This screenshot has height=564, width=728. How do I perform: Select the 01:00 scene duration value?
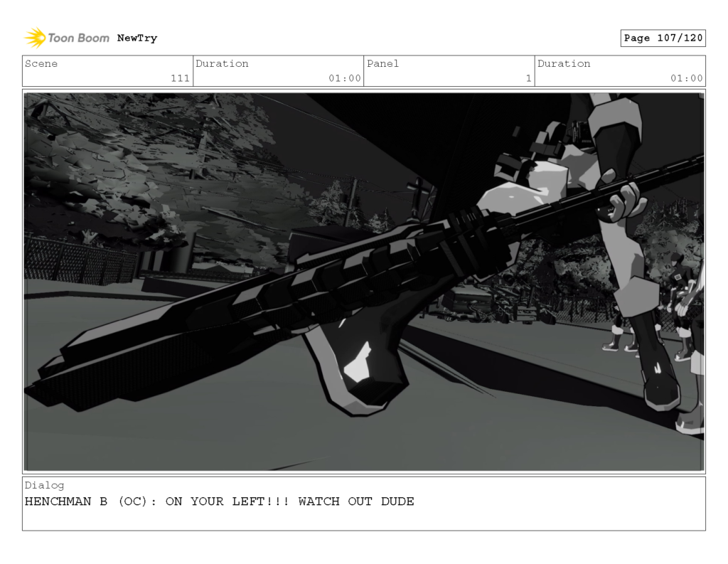346,78
